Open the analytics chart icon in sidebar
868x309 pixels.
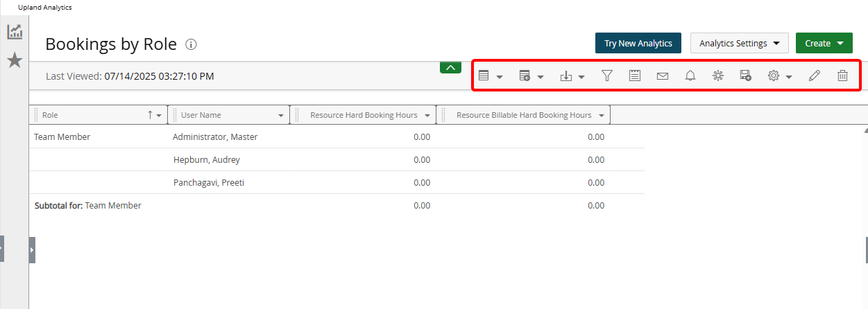[x=15, y=32]
